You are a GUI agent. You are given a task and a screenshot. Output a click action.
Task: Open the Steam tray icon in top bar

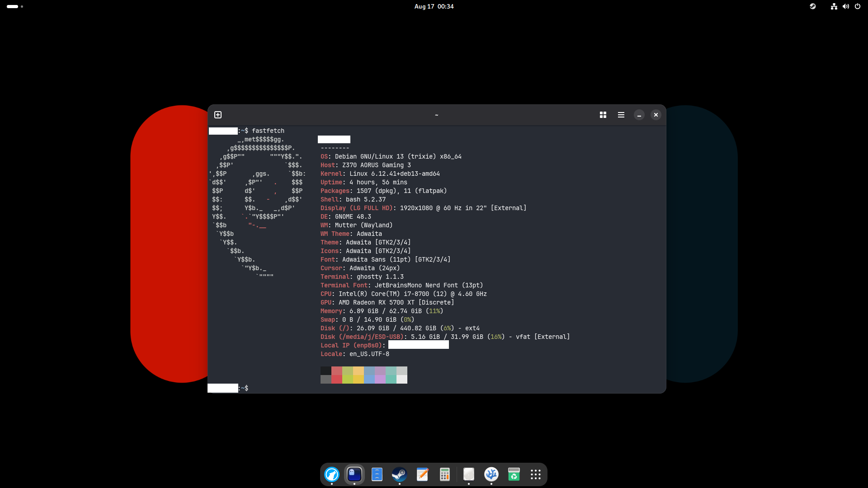click(813, 6)
